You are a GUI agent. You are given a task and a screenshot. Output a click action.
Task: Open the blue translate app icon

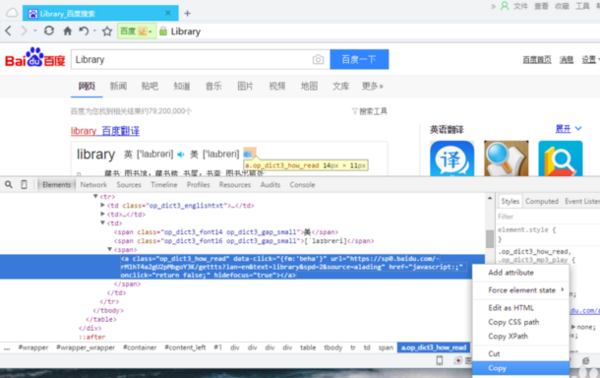[x=452, y=159]
